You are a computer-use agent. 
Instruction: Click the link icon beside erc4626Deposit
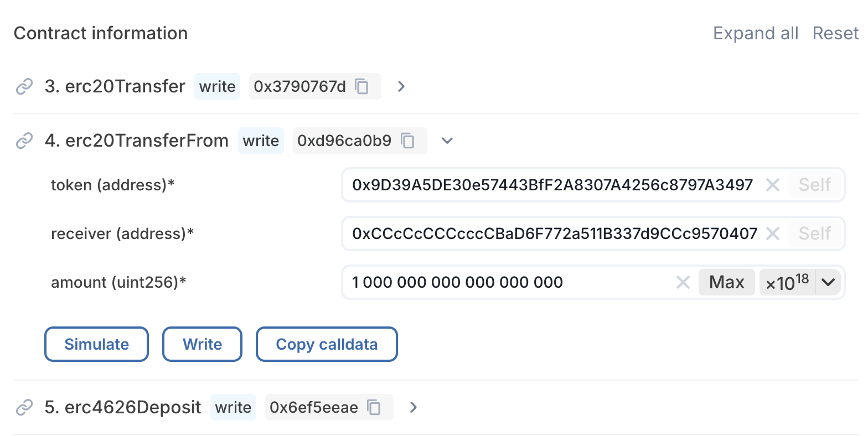pos(24,408)
